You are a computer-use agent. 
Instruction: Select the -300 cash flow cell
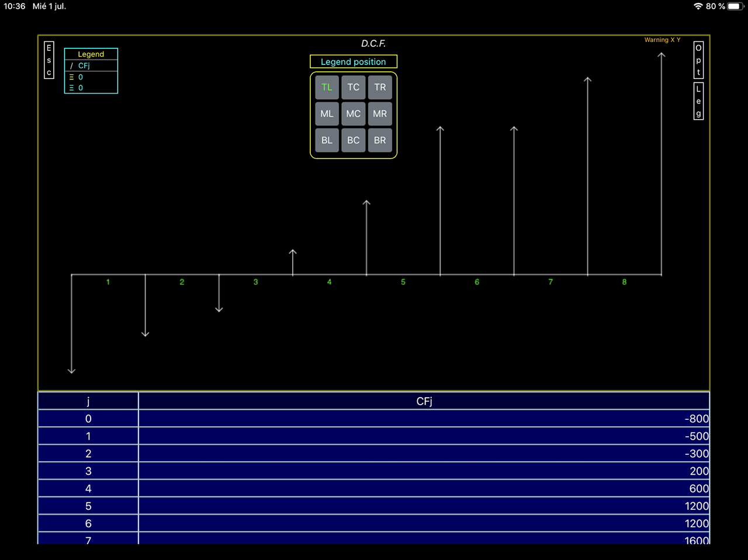[424, 454]
